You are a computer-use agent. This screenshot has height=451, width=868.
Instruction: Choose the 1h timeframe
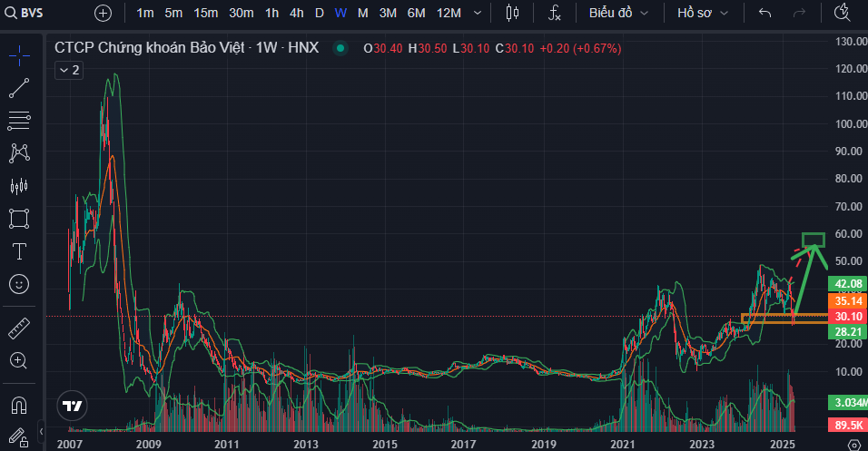coord(271,13)
